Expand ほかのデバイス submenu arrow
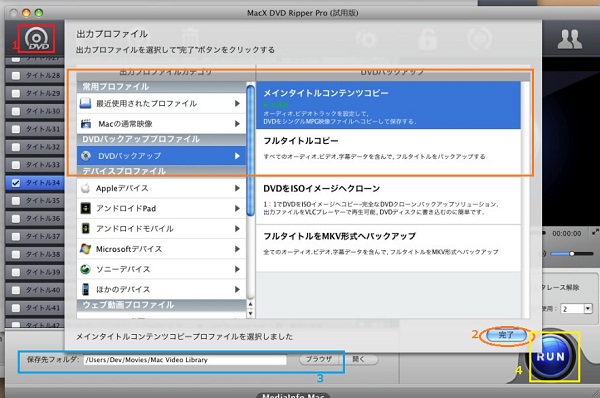Viewport: 600px width, 398px height. (237, 289)
